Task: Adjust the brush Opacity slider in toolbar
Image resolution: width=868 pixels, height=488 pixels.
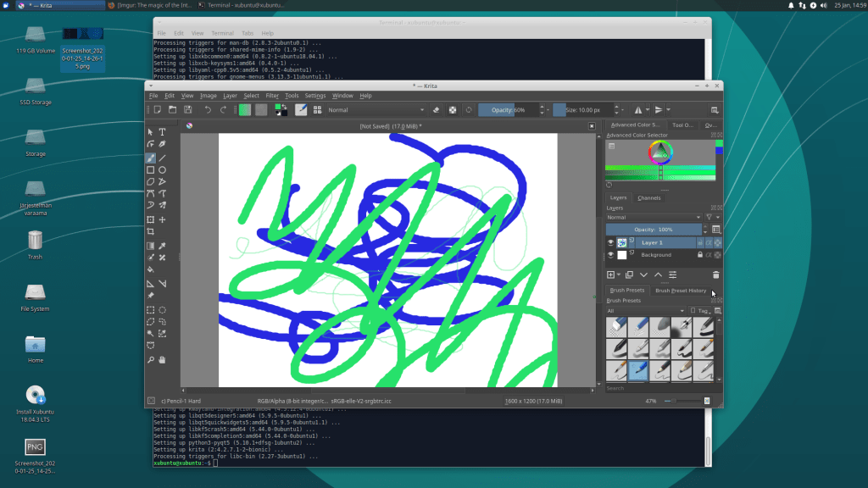Action: pos(512,109)
